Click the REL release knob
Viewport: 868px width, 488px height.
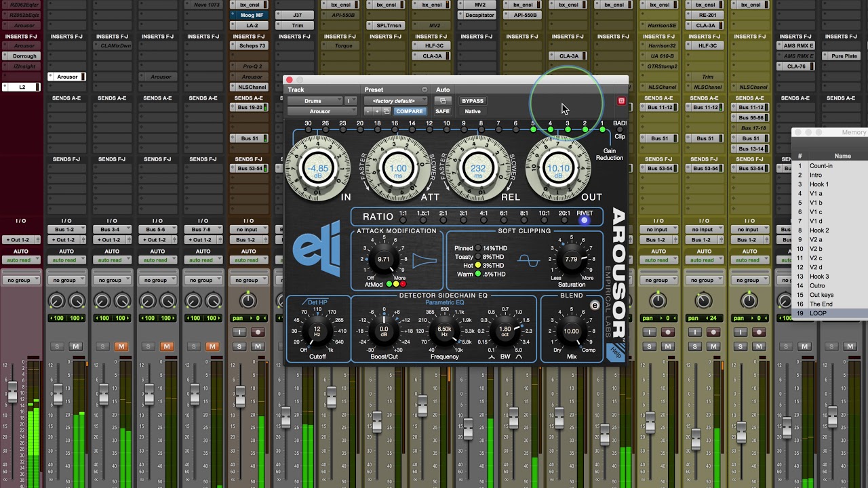(479, 168)
